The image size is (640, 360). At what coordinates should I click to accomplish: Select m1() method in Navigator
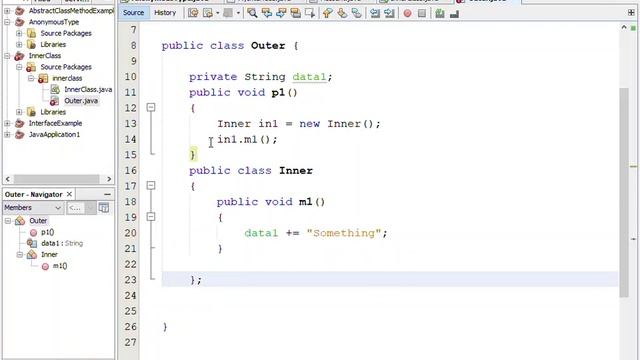click(60, 266)
